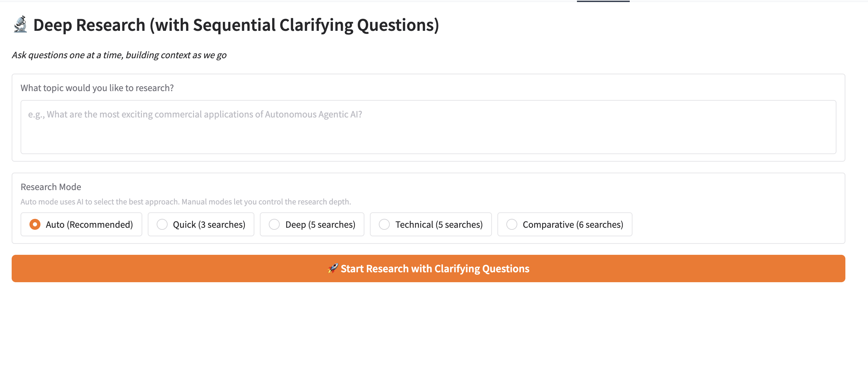This screenshot has height=387, width=868.
Task: Click the 'Technical (5 searches)' label text
Action: point(439,225)
